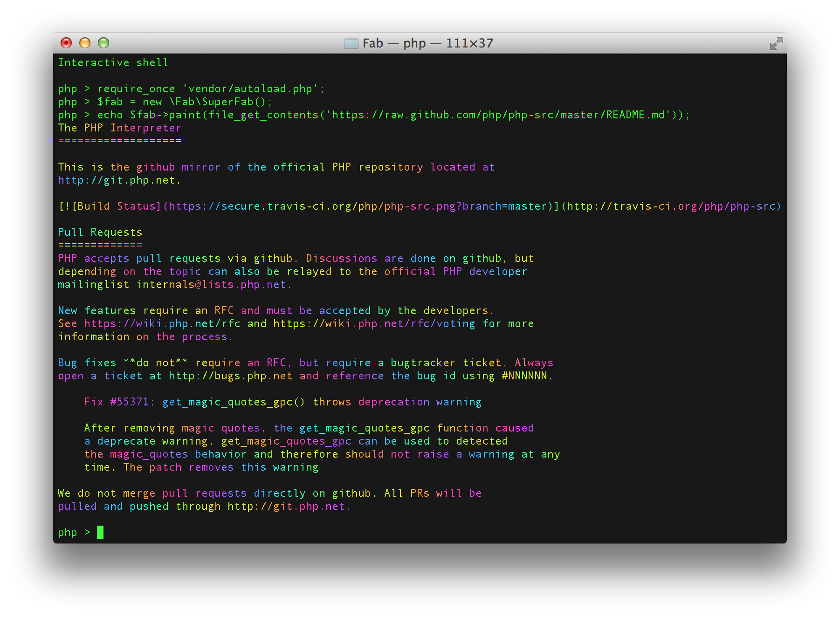This screenshot has height=617, width=840.
Task: Click the red close window button
Action: [66, 43]
